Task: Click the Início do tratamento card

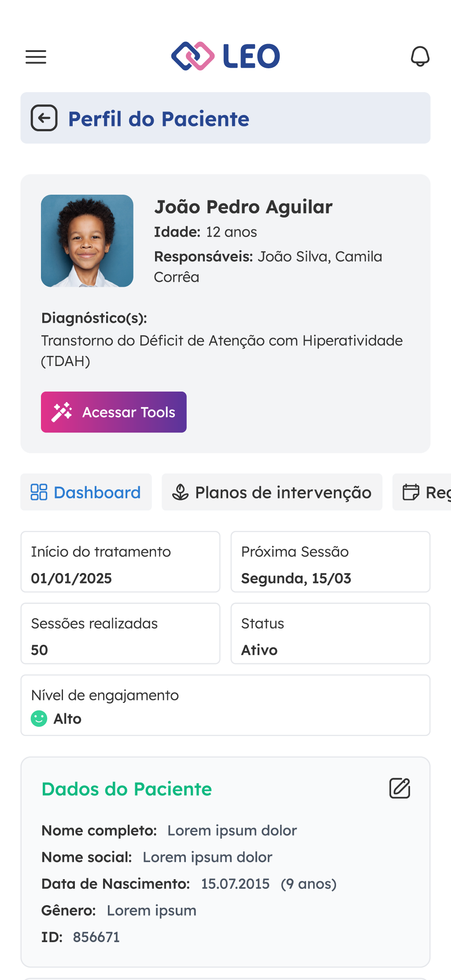Action: 120,562
